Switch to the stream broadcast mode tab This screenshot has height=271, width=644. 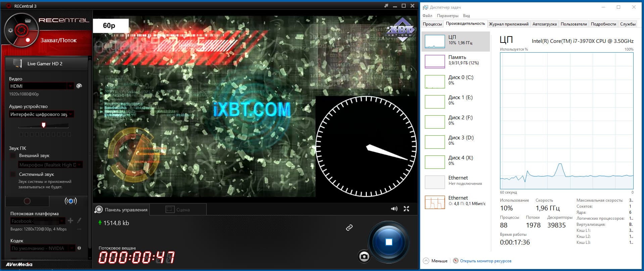coord(70,201)
